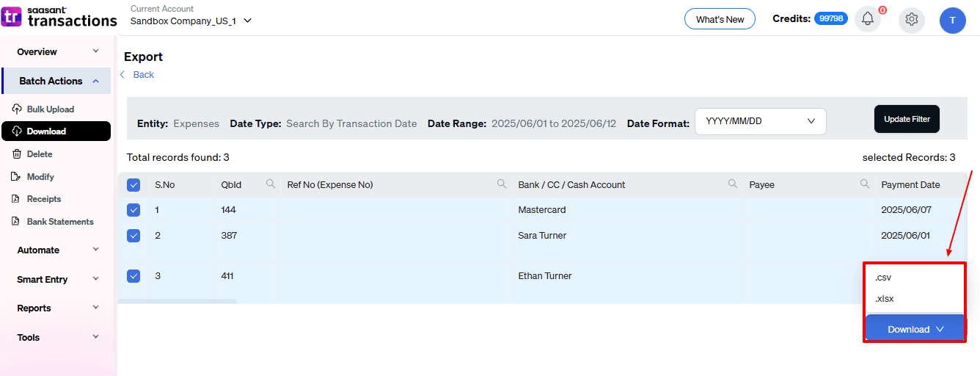Image resolution: width=980 pixels, height=376 pixels.
Task: Click payment date 2025/06/01
Action: pos(906,236)
